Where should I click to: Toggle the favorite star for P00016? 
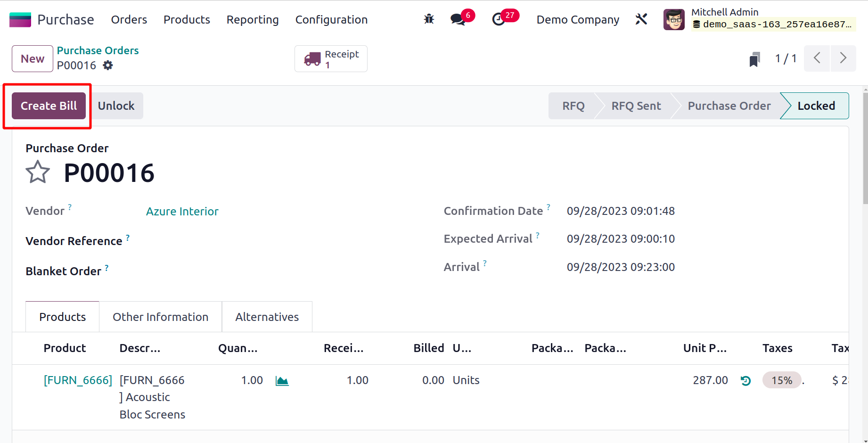[x=38, y=172]
